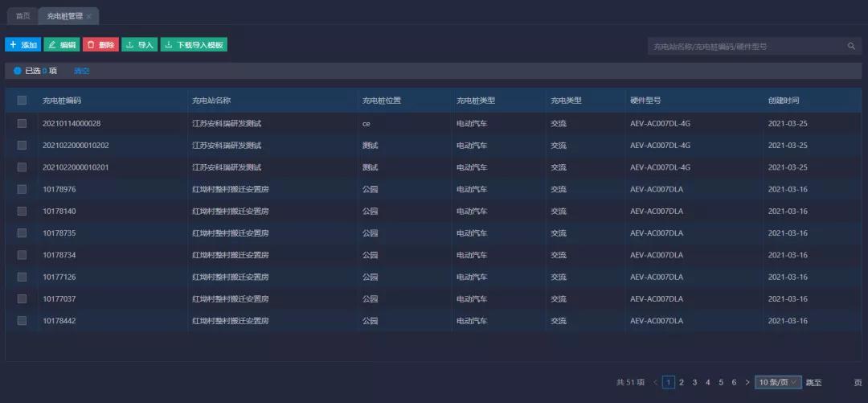This screenshot has width=868, height=403.
Task: Click AEV-AC007DLA in row 10177126
Action: (657, 277)
